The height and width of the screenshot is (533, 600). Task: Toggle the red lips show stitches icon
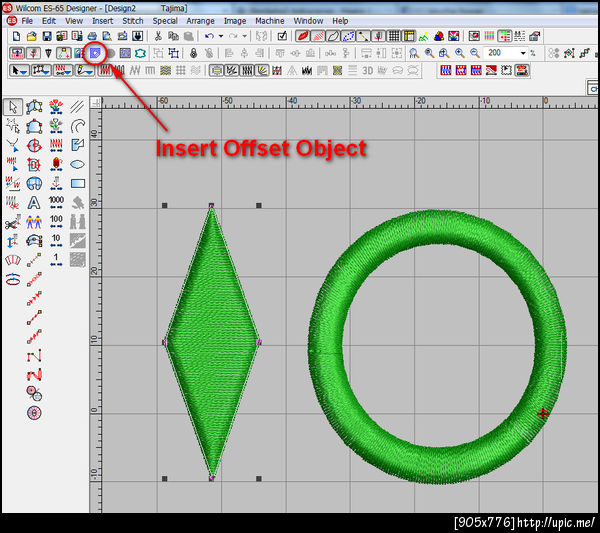tap(303, 36)
